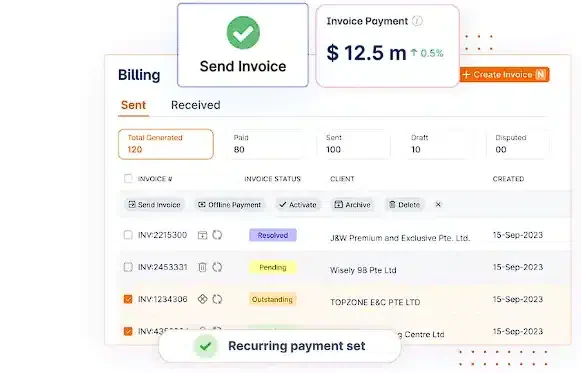Image resolution: width=581 pixels, height=373 pixels.
Task: Click the recurring icon next to INV:2215300
Action: point(217,235)
